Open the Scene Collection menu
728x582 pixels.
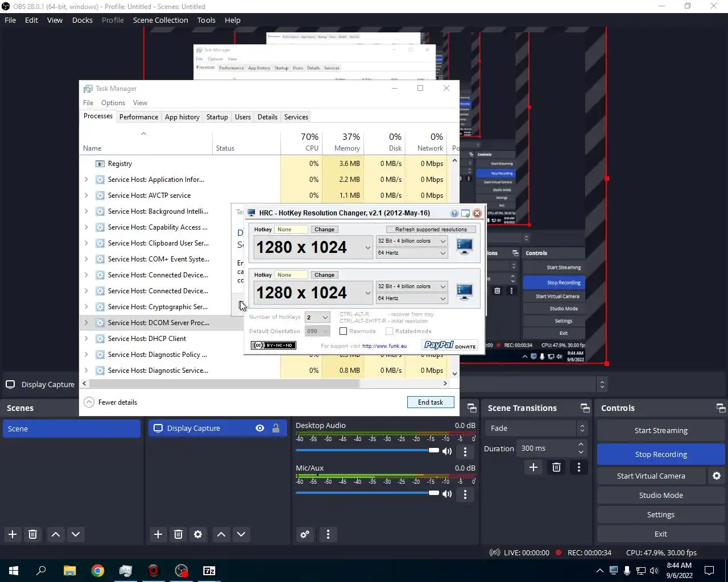pos(160,20)
